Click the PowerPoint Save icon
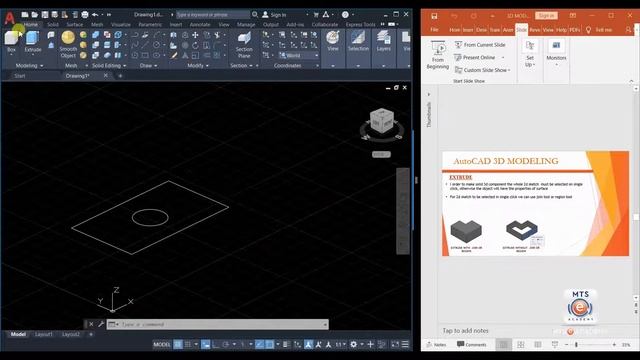Screen dimensions: 640x360 pos(434,16)
